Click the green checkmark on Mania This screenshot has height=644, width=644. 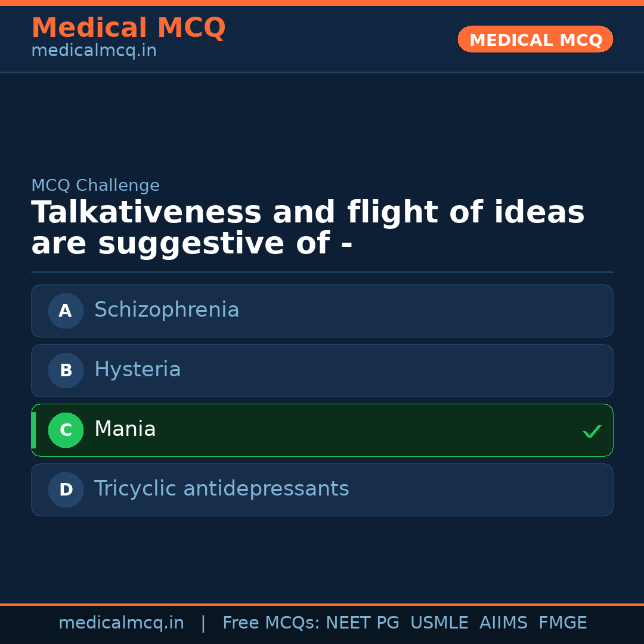(x=592, y=431)
